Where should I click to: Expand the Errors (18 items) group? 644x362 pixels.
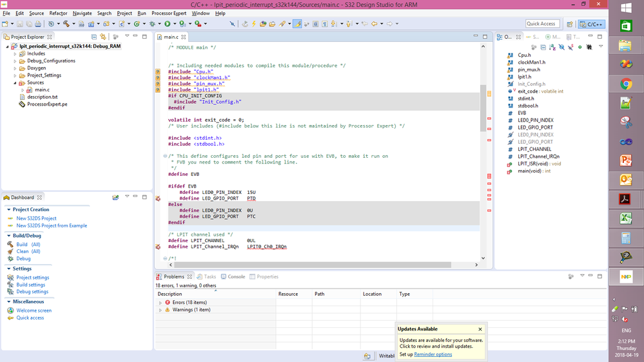tap(161, 302)
